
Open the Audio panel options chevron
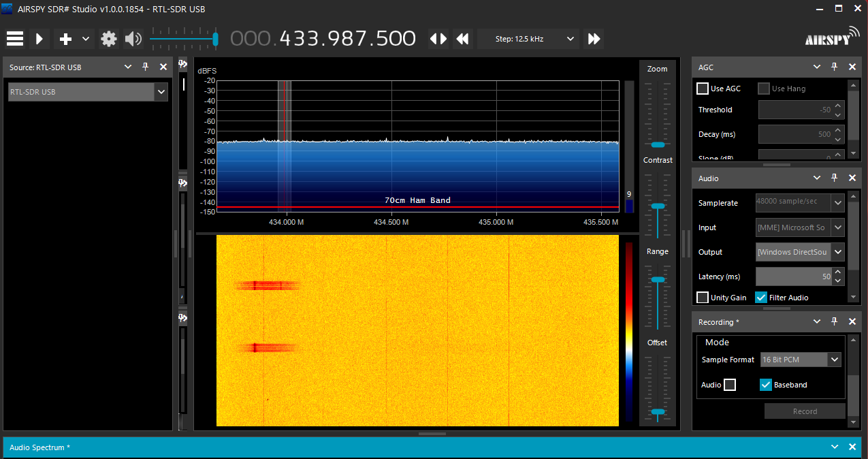point(818,178)
